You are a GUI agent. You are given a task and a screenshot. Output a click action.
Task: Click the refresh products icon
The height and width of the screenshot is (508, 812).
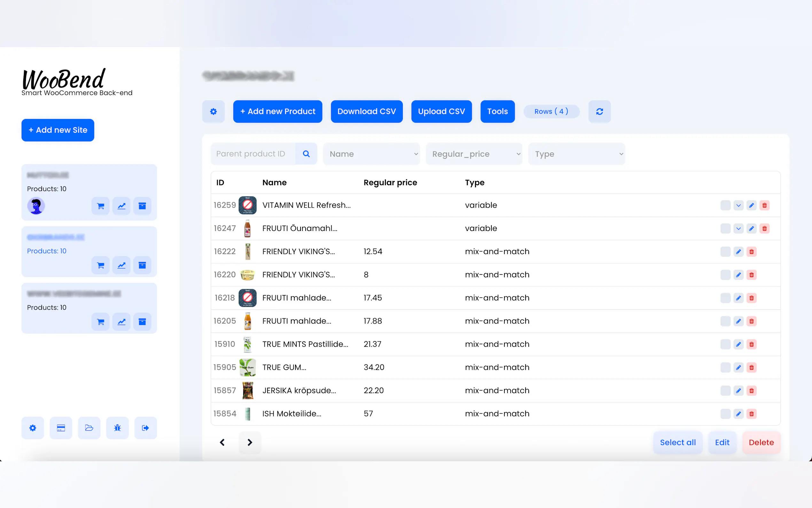(x=599, y=111)
